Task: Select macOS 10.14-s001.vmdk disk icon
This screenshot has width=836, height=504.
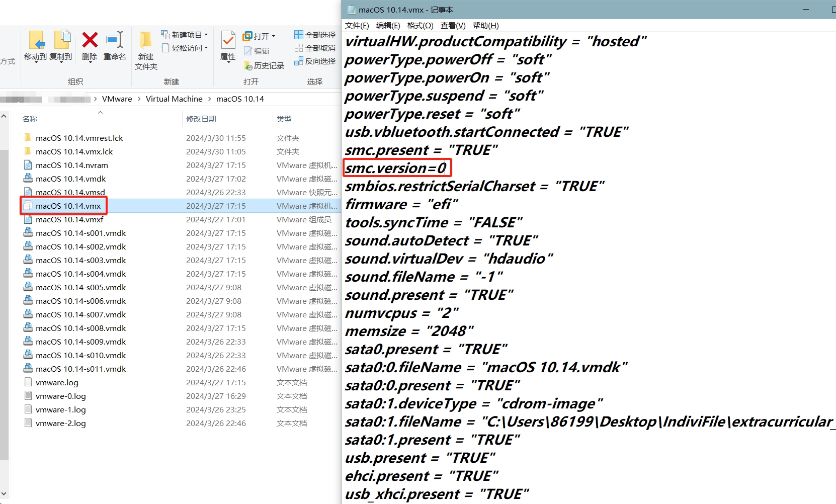Action: point(28,232)
